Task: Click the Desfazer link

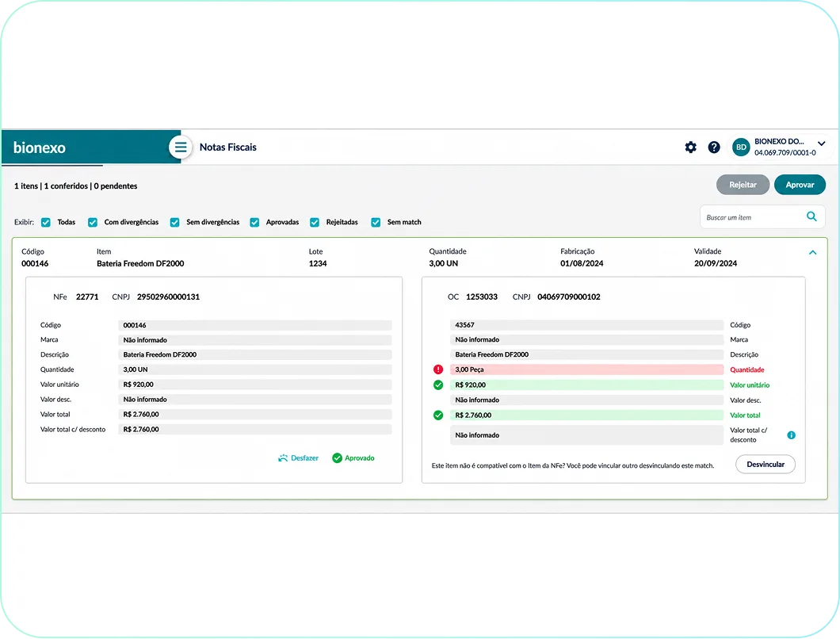Action: (305, 457)
